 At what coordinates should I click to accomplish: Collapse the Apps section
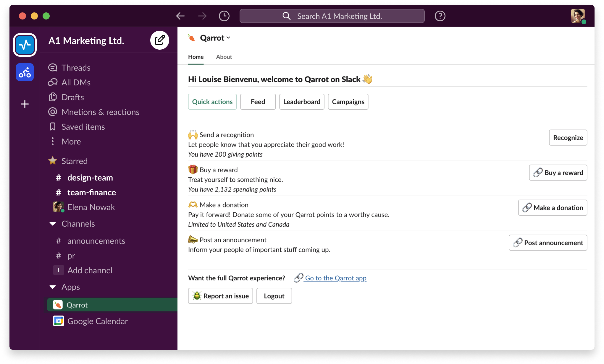(53, 287)
